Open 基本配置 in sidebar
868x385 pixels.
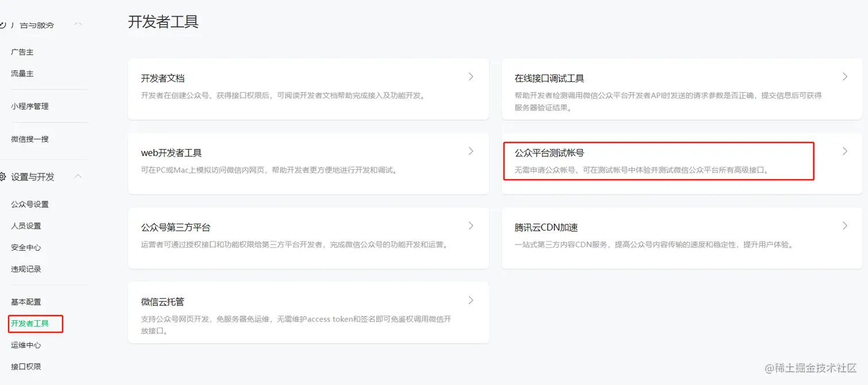coord(26,302)
